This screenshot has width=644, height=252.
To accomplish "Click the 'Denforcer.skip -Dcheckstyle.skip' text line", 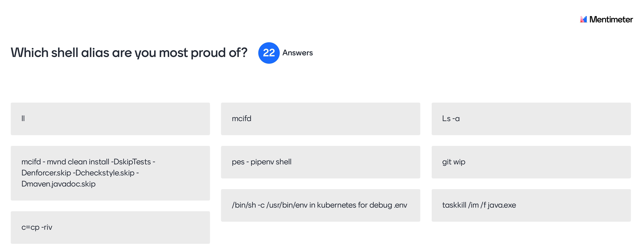I will click(80, 173).
